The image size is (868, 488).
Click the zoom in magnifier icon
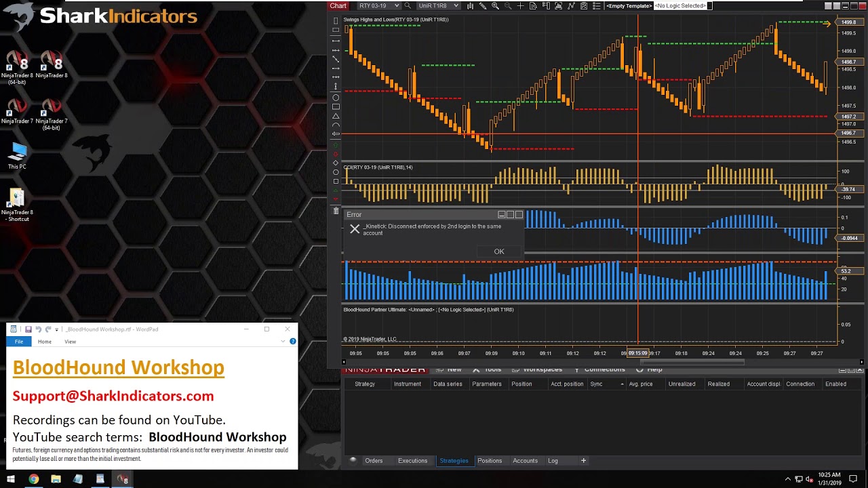coord(495,5)
